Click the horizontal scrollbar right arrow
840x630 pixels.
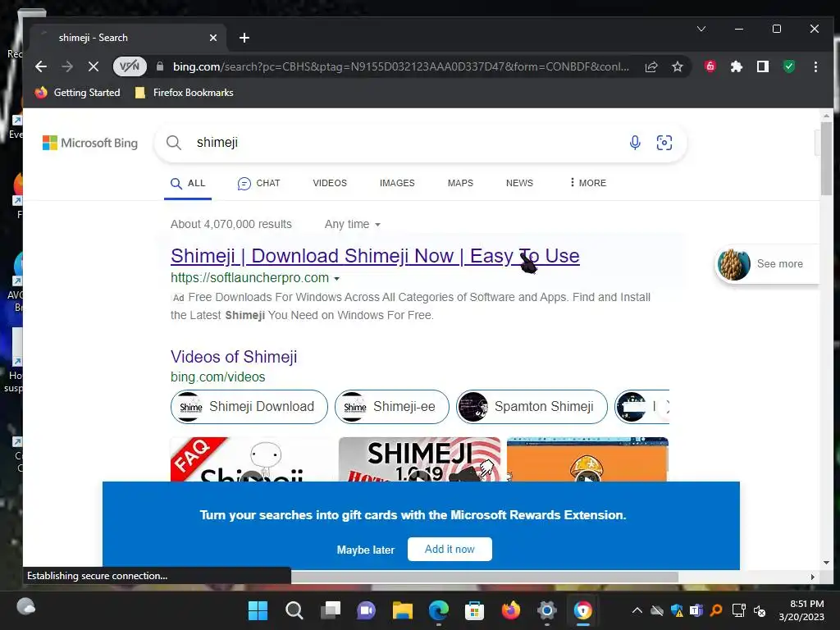click(813, 577)
